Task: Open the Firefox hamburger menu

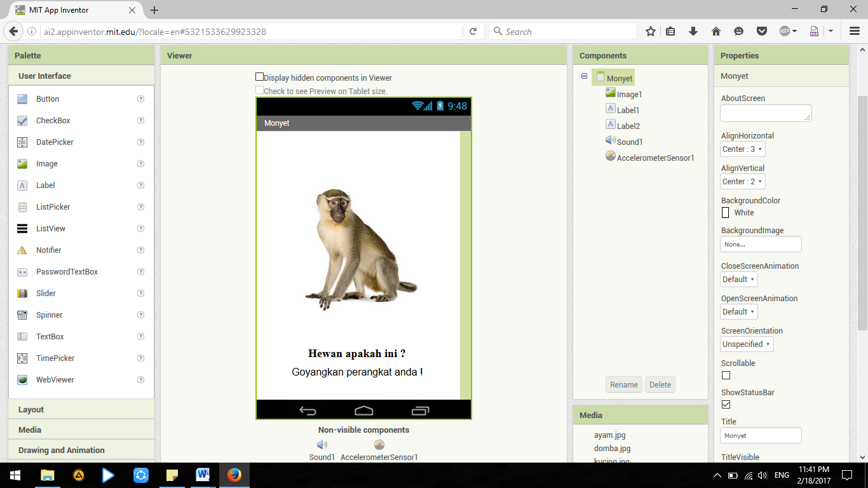Action: pyautogui.click(x=855, y=31)
